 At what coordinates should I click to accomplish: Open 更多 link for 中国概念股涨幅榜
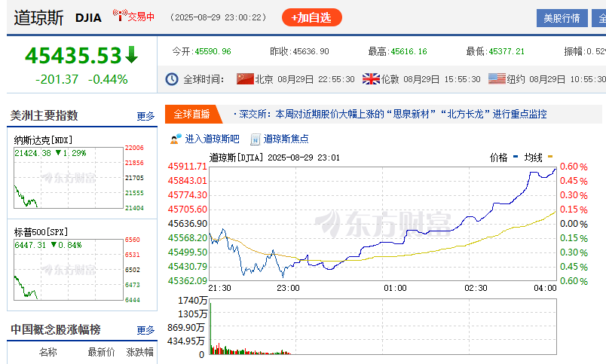coord(145,330)
